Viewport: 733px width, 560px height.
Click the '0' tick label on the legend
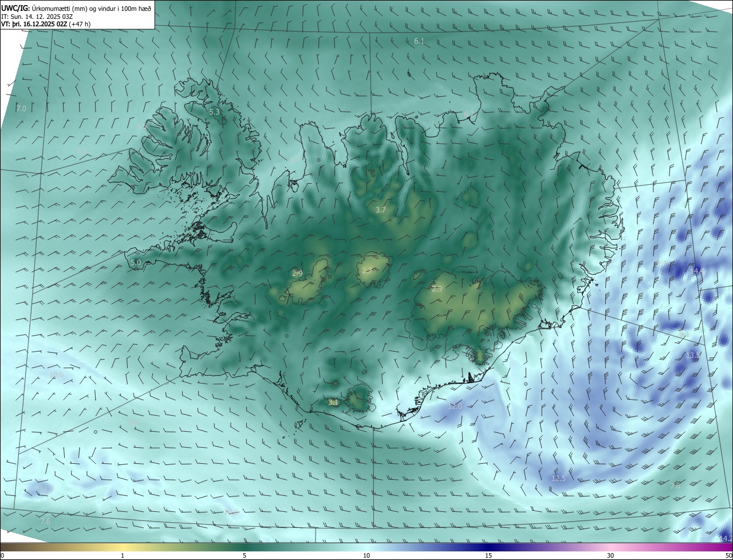tap(2, 556)
